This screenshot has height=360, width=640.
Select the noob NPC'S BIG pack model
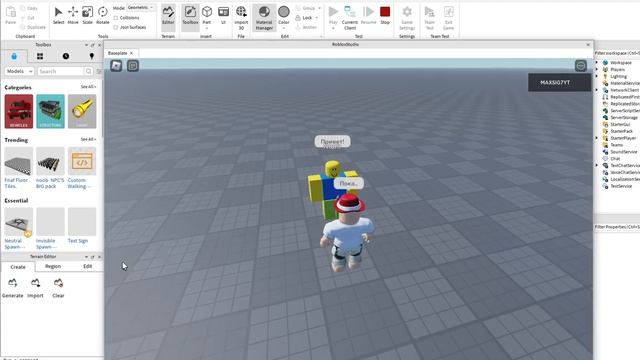(x=50, y=168)
